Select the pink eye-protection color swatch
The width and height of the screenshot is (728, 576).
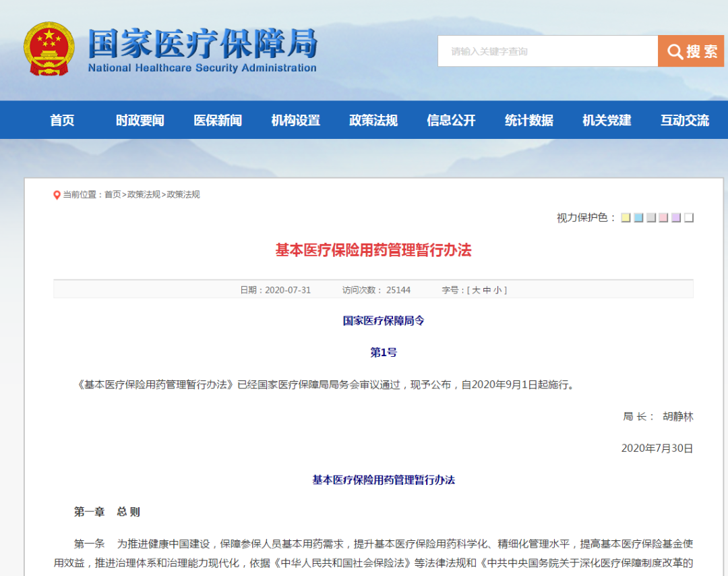point(663,218)
